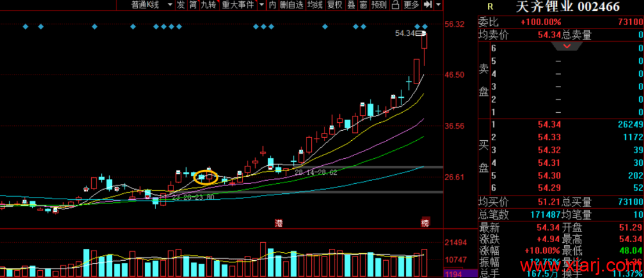The width and height of the screenshot is (644, 278).
Task: Click the 涨幅 value +10.00%
Action: (543, 251)
